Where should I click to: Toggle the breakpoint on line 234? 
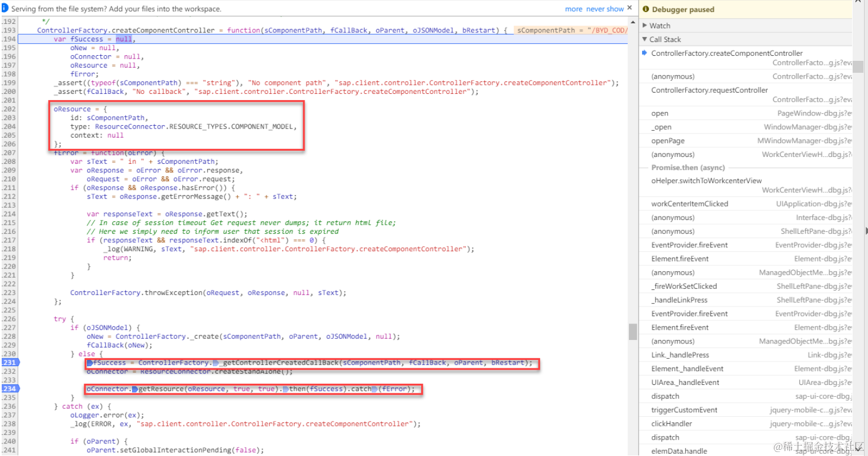10,389
